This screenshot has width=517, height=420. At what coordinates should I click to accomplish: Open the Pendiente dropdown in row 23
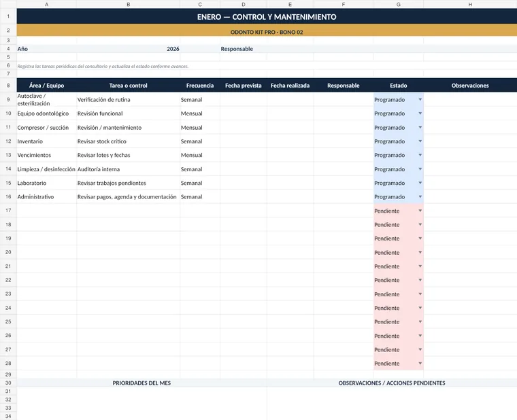coord(420,294)
